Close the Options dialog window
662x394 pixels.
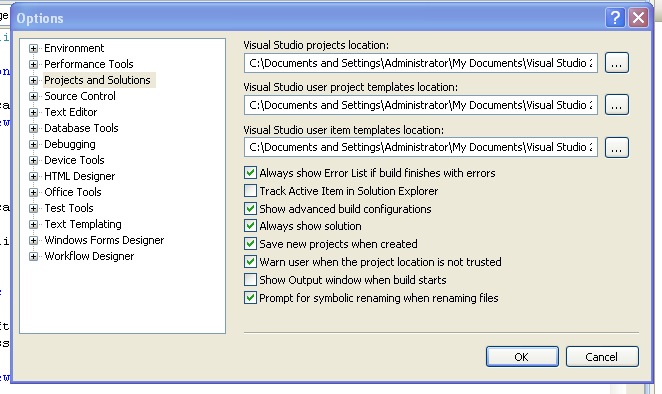638,18
